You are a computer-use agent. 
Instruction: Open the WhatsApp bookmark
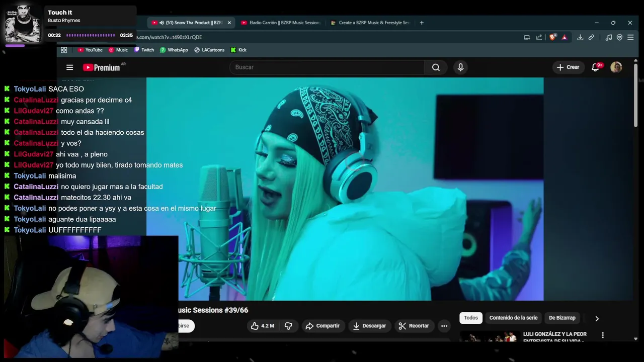[x=174, y=50]
